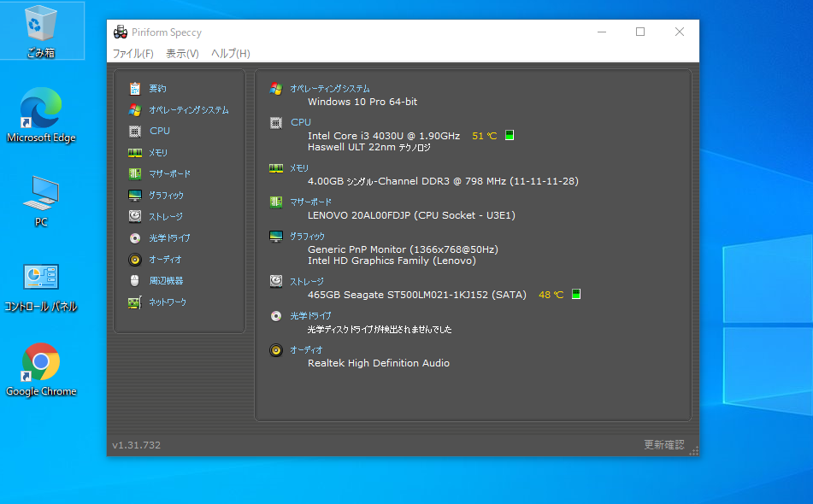Open the ファイル(F) menu
The width and height of the screenshot is (813, 504).
tap(133, 53)
